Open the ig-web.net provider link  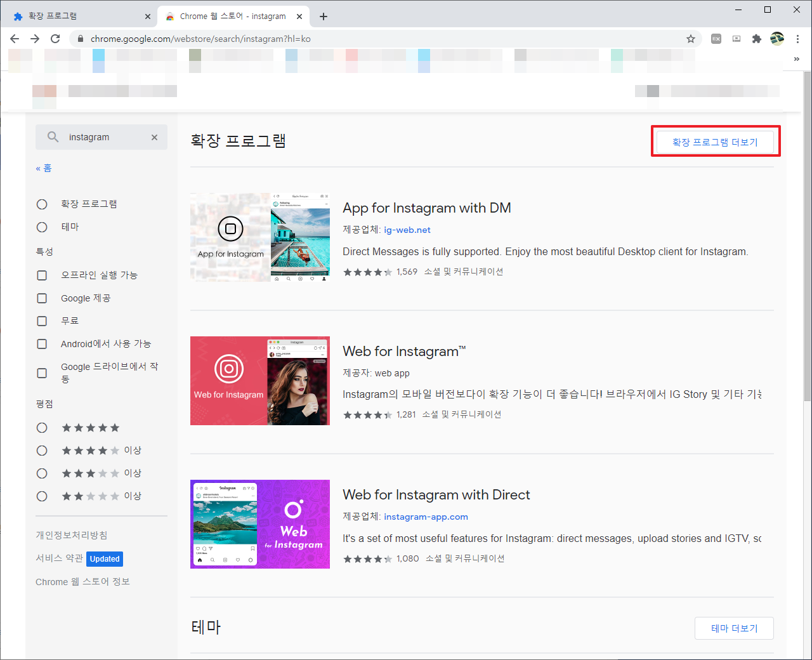pos(407,230)
